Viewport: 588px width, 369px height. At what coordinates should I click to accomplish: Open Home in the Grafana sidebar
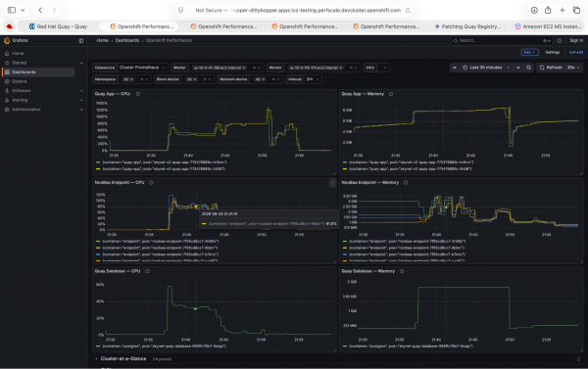pos(18,54)
